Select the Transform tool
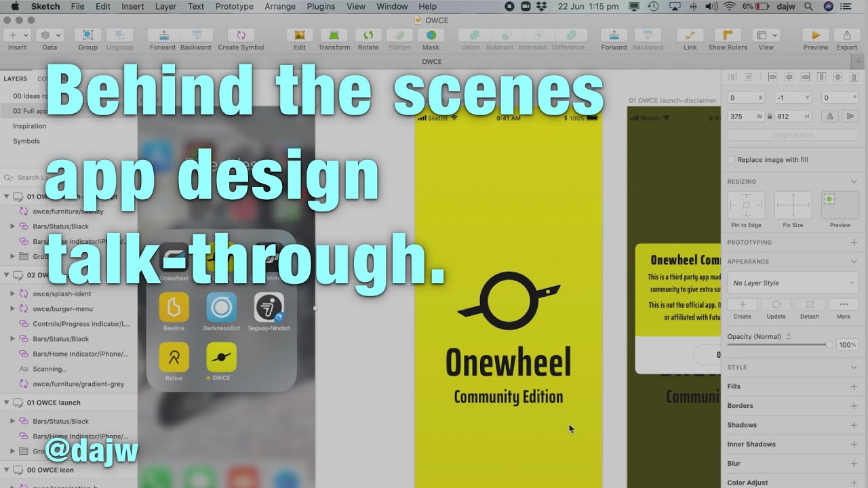Image resolution: width=868 pixels, height=488 pixels. tap(334, 35)
